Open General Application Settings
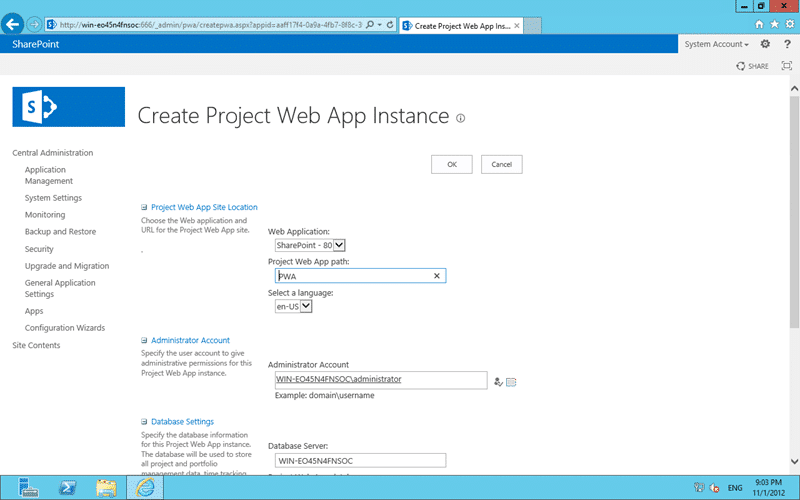 (60, 288)
